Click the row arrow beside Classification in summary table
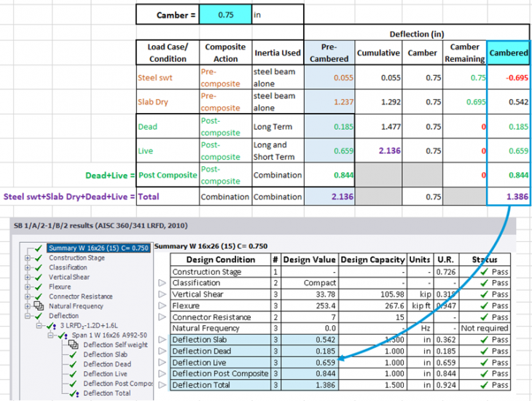532x401 pixels. (163, 283)
